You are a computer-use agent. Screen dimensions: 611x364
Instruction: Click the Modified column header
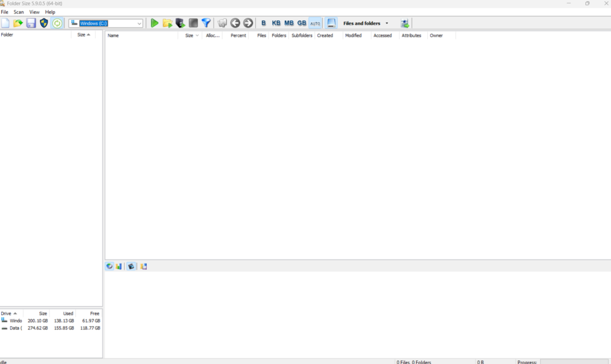(353, 36)
